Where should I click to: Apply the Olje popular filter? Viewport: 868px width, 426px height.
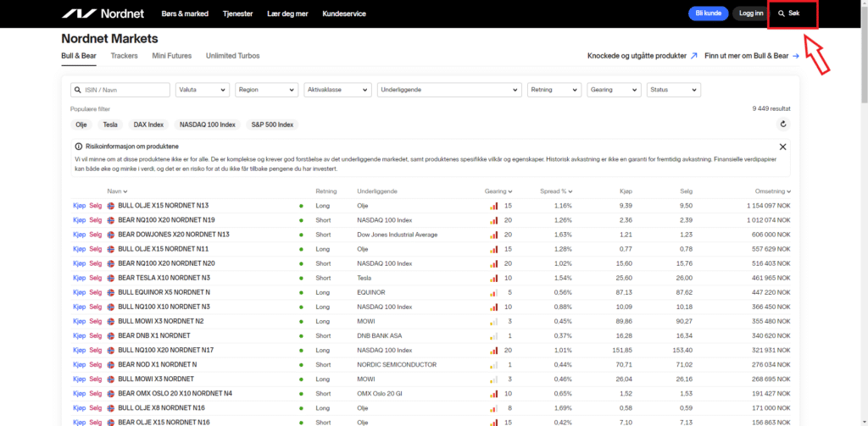81,124
